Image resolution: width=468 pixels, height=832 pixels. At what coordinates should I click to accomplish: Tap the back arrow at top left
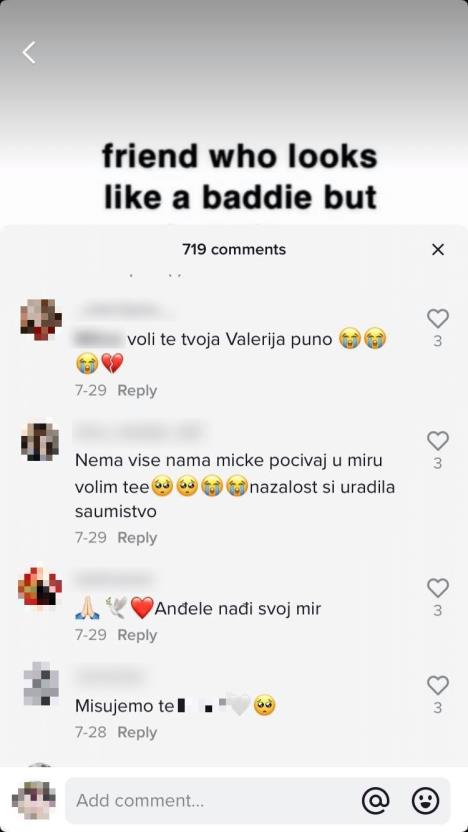[x=29, y=53]
